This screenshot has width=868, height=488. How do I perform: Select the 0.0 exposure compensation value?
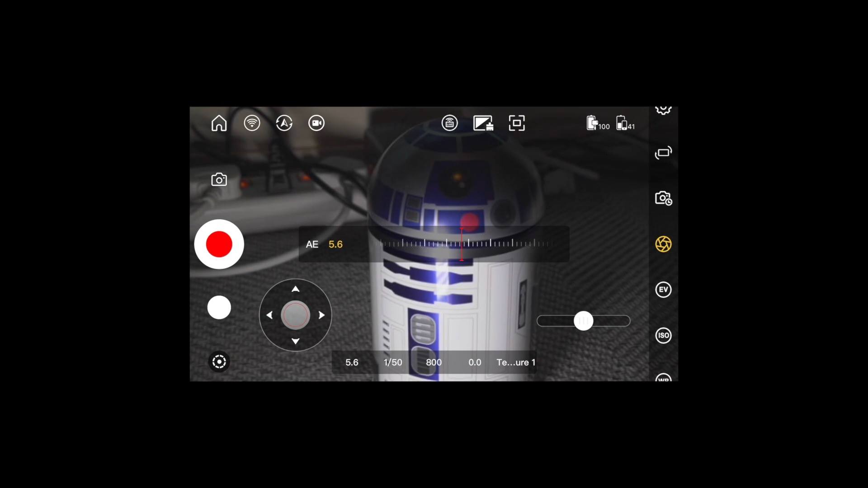(475, 362)
